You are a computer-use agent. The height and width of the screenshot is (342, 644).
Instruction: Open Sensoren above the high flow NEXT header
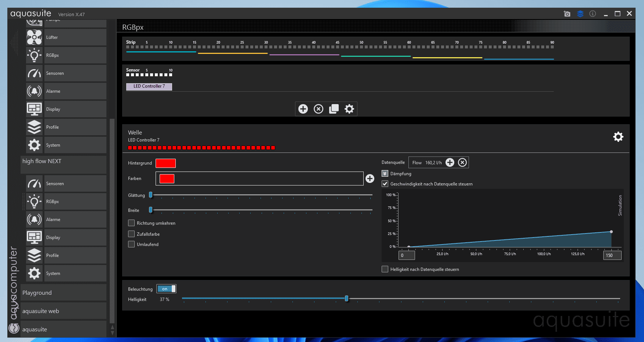pyautogui.click(x=66, y=73)
